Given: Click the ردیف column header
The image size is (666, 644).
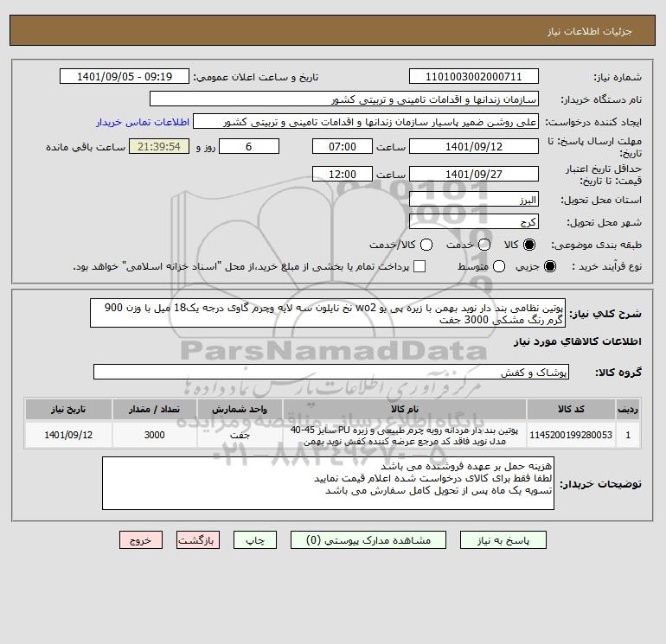Looking at the screenshot, I should pyautogui.click(x=628, y=409).
